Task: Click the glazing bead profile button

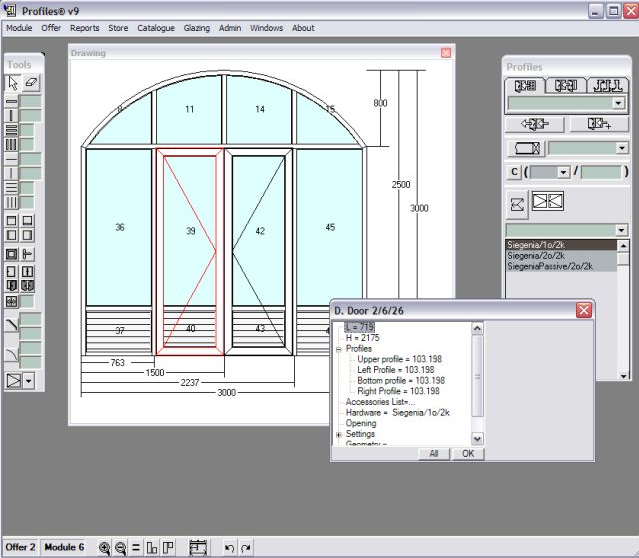Action: (527, 148)
